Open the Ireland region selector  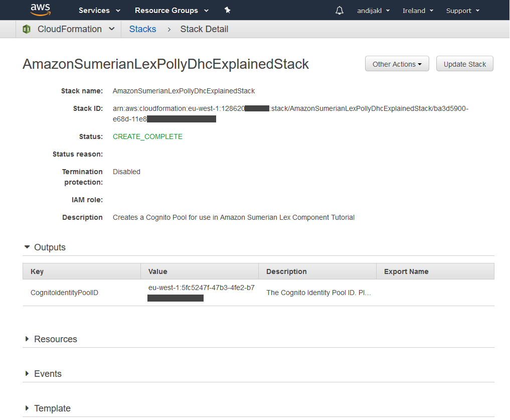(x=418, y=11)
